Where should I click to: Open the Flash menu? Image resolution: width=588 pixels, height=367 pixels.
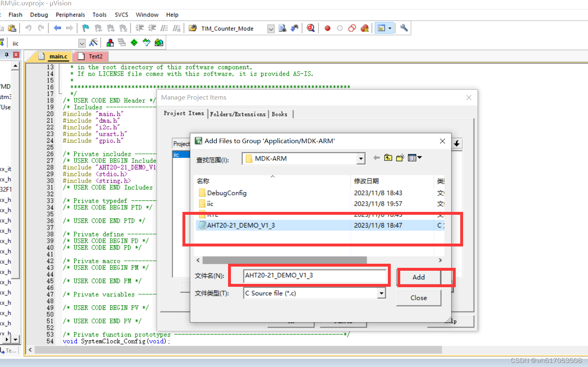(x=15, y=15)
